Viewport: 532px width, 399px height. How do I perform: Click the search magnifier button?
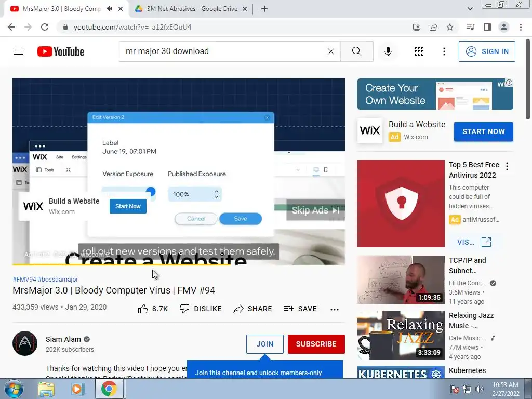point(356,51)
